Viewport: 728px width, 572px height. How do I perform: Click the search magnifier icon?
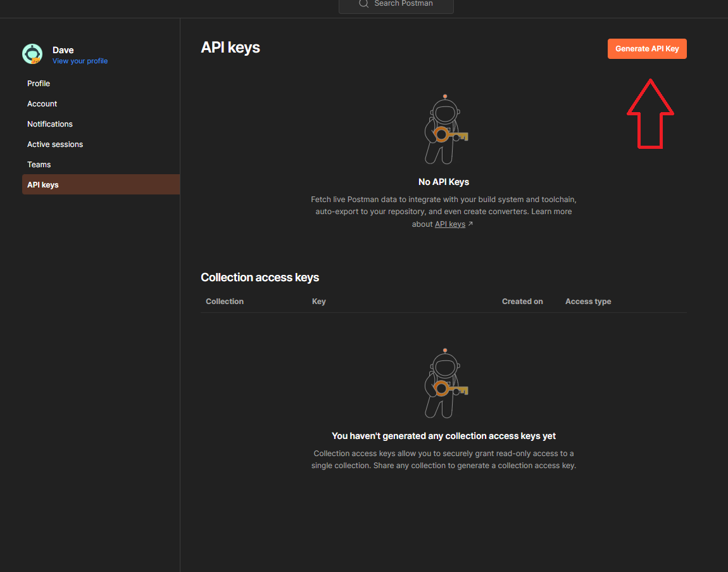click(x=363, y=4)
